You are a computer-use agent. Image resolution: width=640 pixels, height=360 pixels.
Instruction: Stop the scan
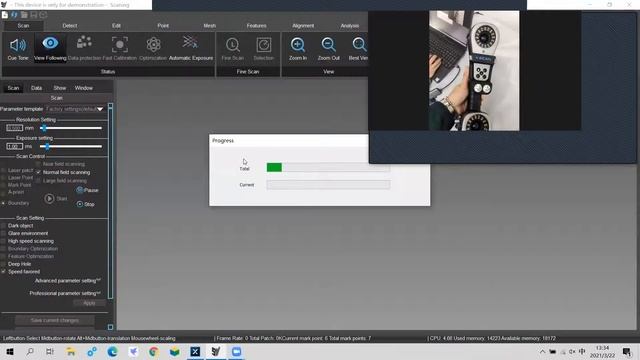click(85, 204)
